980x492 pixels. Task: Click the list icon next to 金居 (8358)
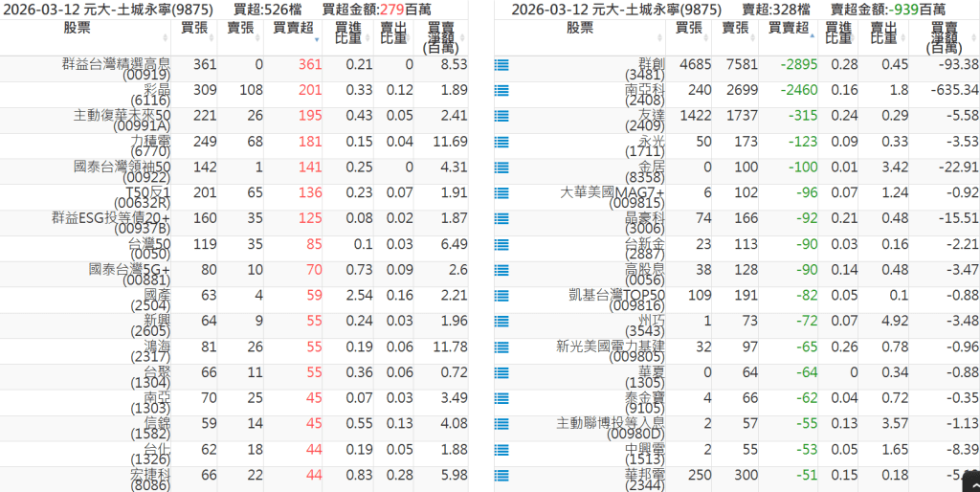point(501,168)
